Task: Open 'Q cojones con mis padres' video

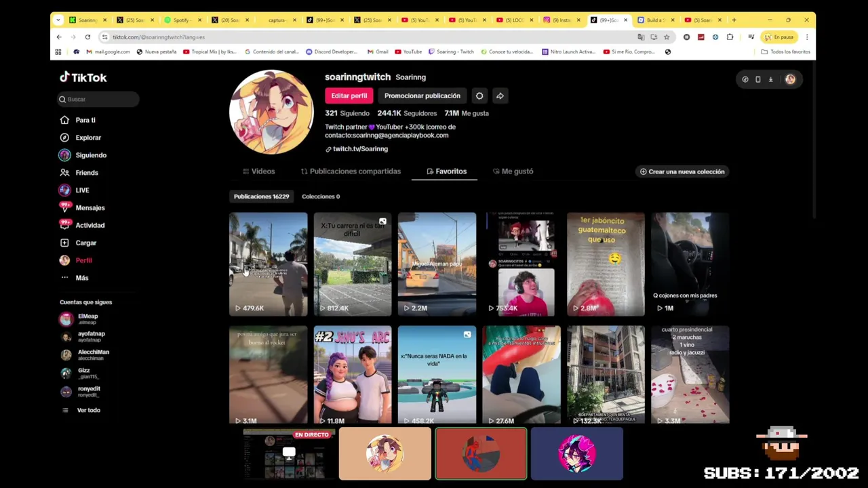Action: point(690,264)
